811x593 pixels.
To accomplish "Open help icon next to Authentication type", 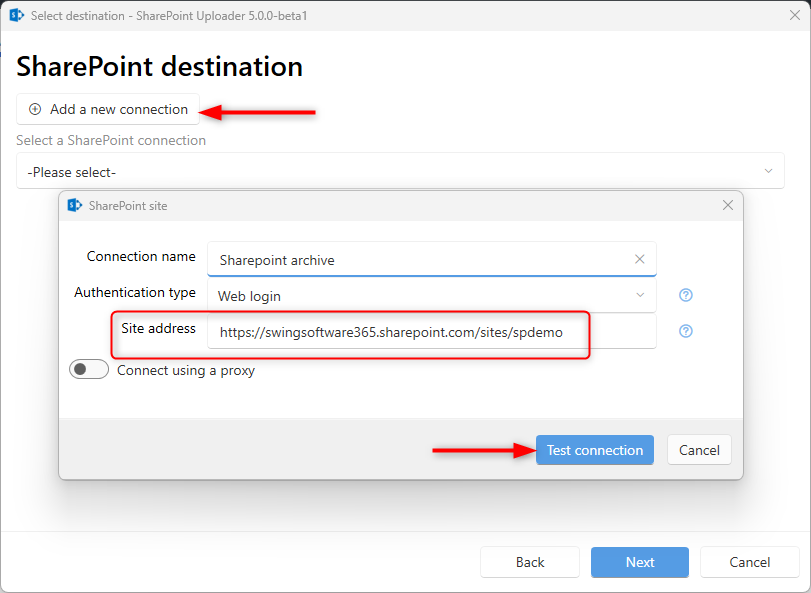I will 686,295.
